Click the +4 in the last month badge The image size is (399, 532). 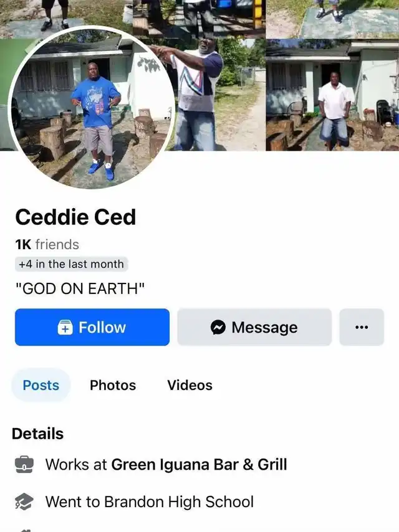(x=71, y=264)
